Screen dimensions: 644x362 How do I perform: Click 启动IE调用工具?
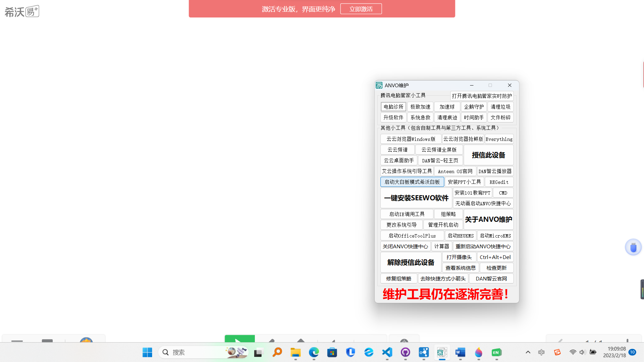pyautogui.click(x=407, y=214)
